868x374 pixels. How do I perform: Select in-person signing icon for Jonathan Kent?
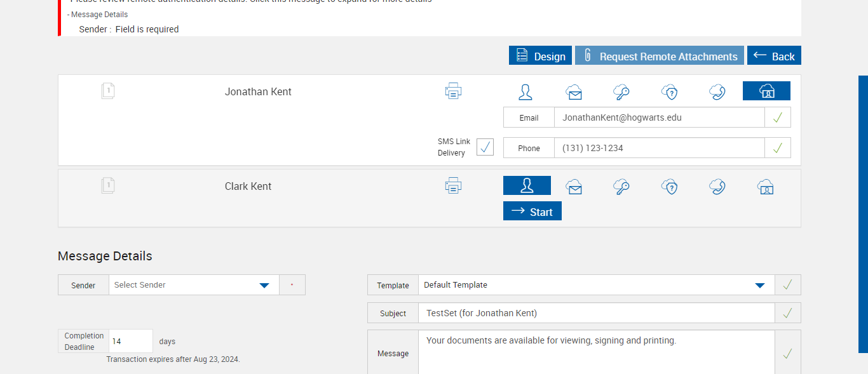point(526,92)
